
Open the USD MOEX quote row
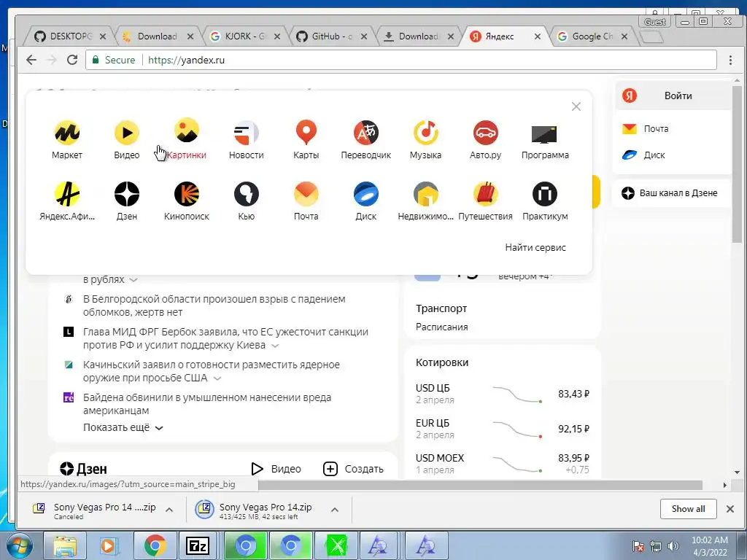point(502,464)
